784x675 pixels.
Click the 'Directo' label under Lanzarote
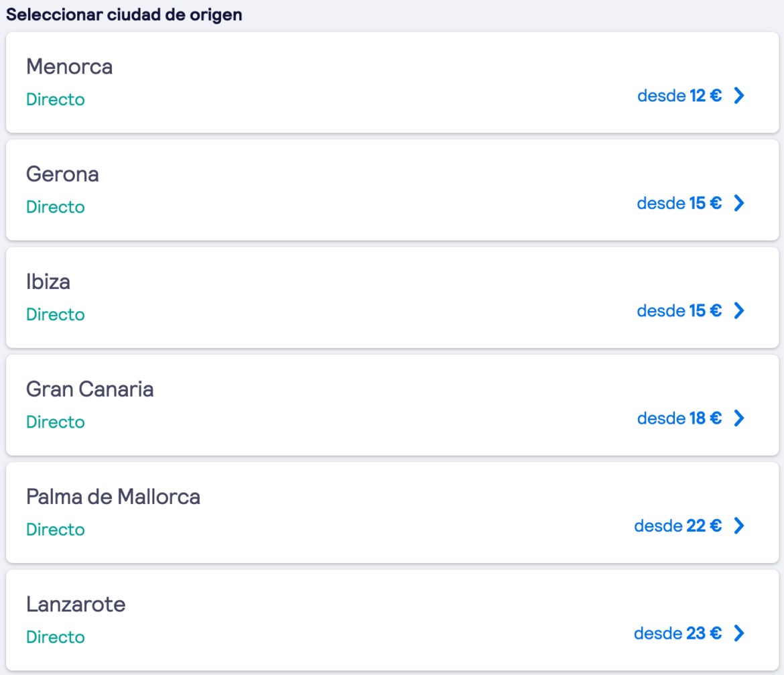point(56,637)
